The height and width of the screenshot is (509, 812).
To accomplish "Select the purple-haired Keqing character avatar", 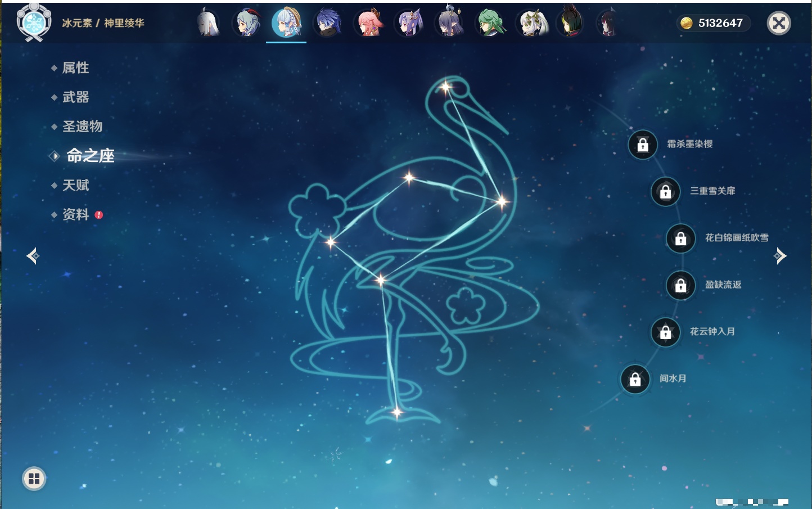I will 410,24.
